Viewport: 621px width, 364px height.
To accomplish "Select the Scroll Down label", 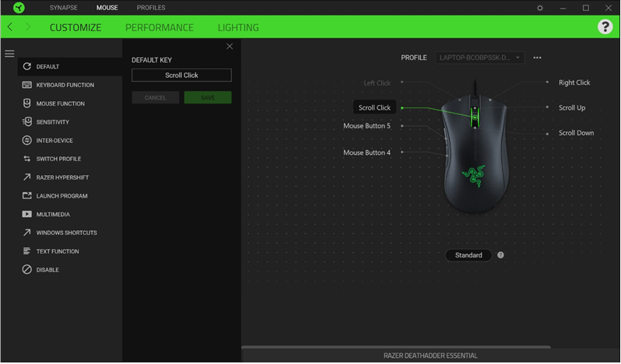I will coord(576,133).
